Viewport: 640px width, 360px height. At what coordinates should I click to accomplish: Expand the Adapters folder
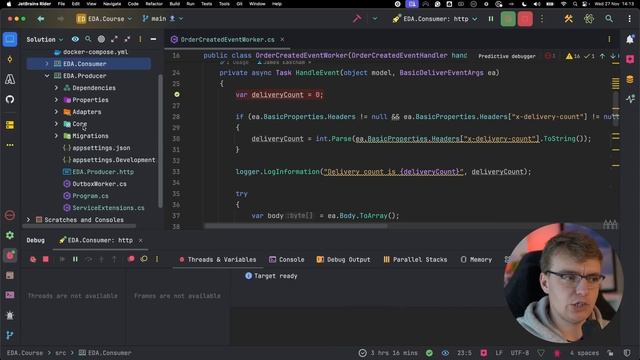click(56, 112)
